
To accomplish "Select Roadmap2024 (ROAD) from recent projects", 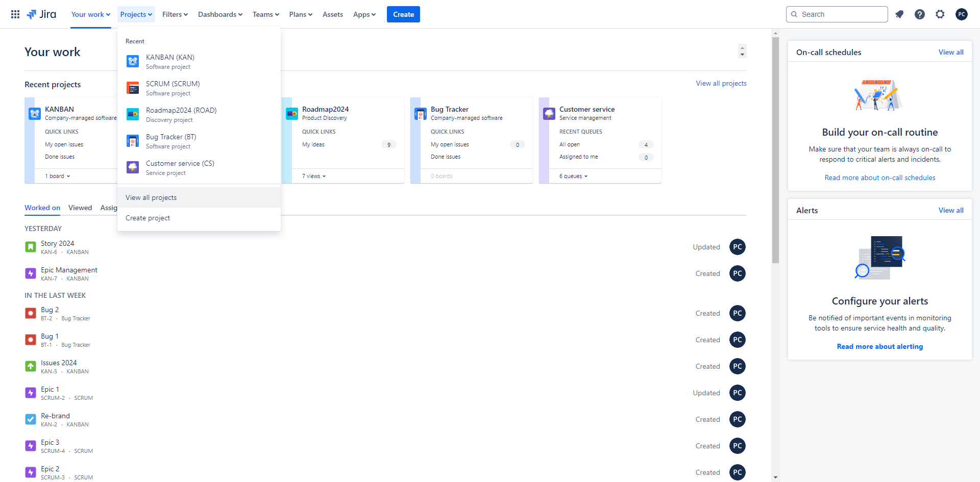I will coord(181,114).
